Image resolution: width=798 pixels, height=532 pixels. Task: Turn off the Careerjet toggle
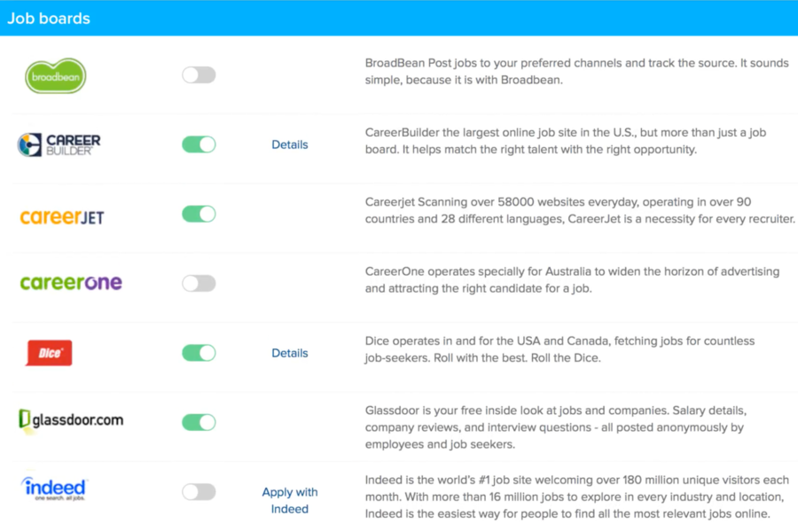click(x=199, y=215)
